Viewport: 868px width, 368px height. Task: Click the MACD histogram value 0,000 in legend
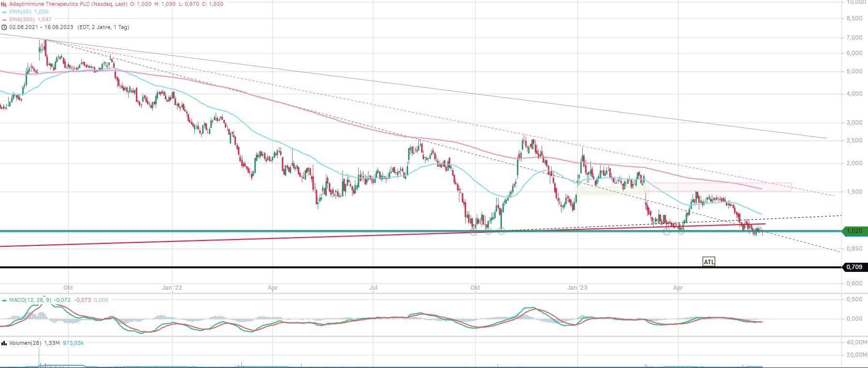pos(101,300)
